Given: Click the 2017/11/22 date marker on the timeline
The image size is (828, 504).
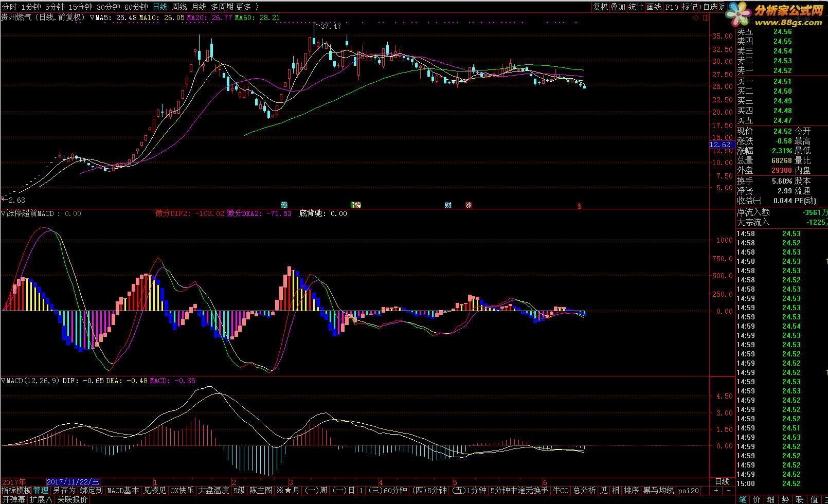Looking at the screenshot, I should [73, 482].
